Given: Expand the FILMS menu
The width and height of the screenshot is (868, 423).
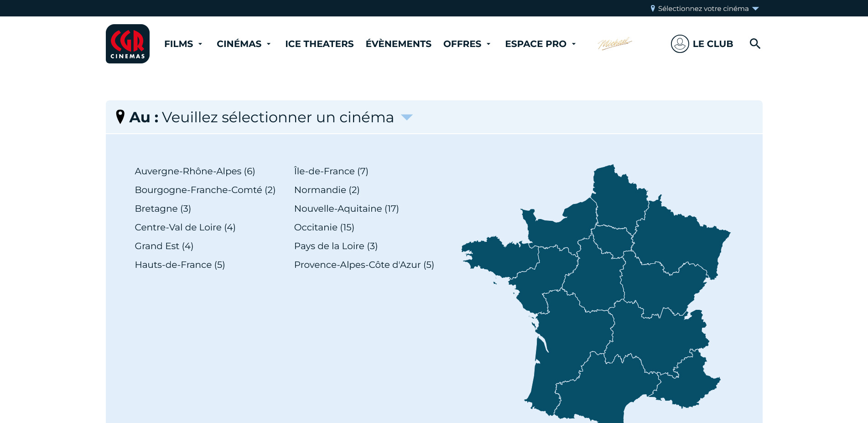Looking at the screenshot, I should [183, 44].
